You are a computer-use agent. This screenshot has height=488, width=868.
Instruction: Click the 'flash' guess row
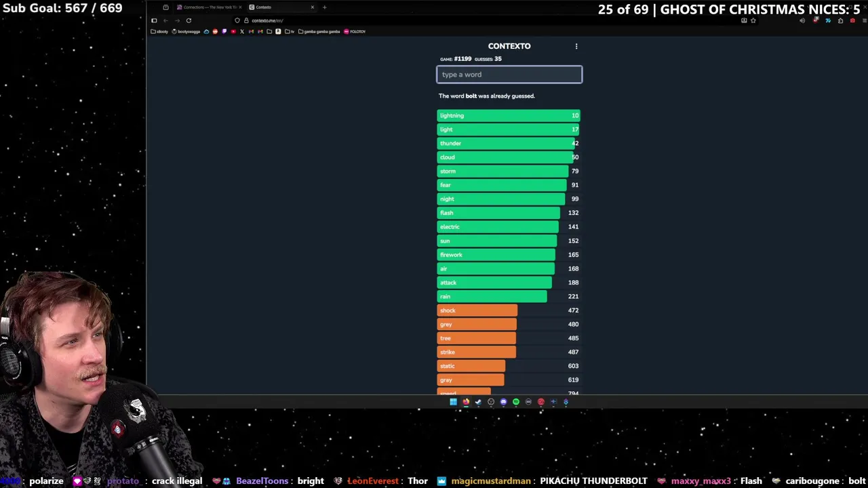pyautogui.click(x=509, y=213)
